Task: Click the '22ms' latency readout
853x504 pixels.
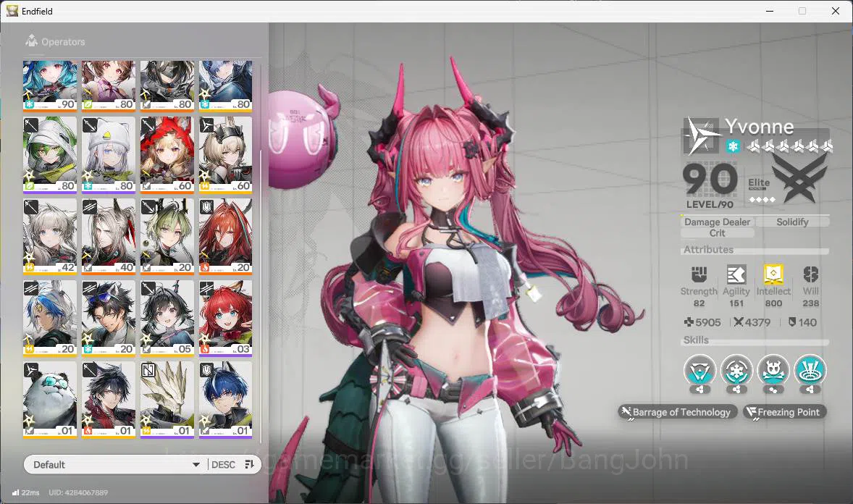Action: pyautogui.click(x=30, y=492)
